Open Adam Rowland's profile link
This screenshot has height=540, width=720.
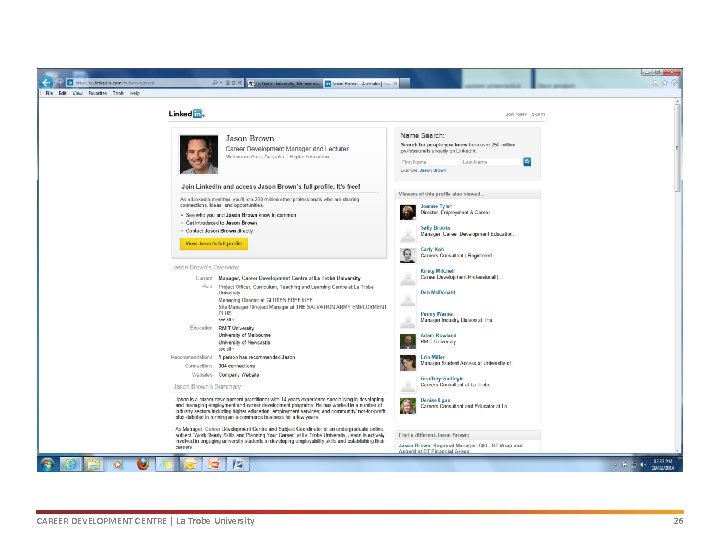tap(439, 336)
